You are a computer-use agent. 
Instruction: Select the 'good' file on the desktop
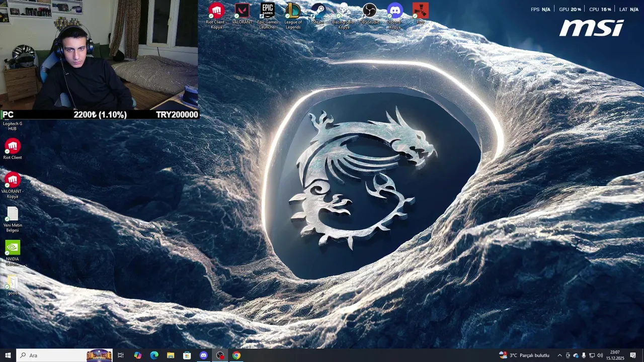[13, 285]
